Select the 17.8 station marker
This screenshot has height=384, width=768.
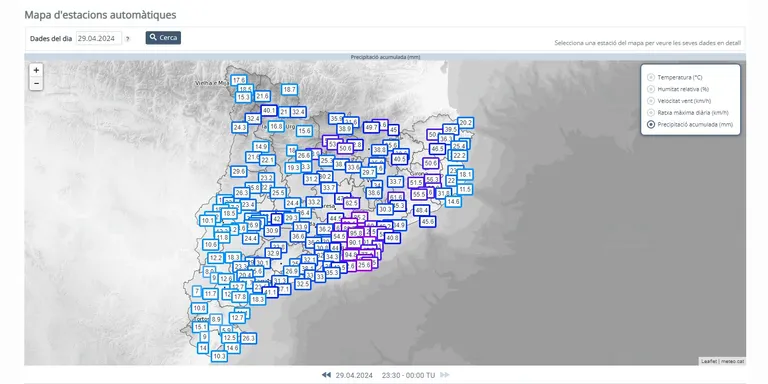[240, 297]
